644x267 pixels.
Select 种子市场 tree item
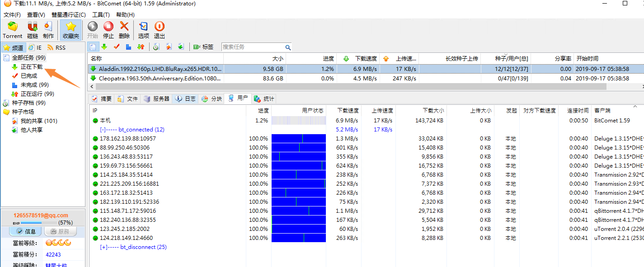click(x=23, y=112)
